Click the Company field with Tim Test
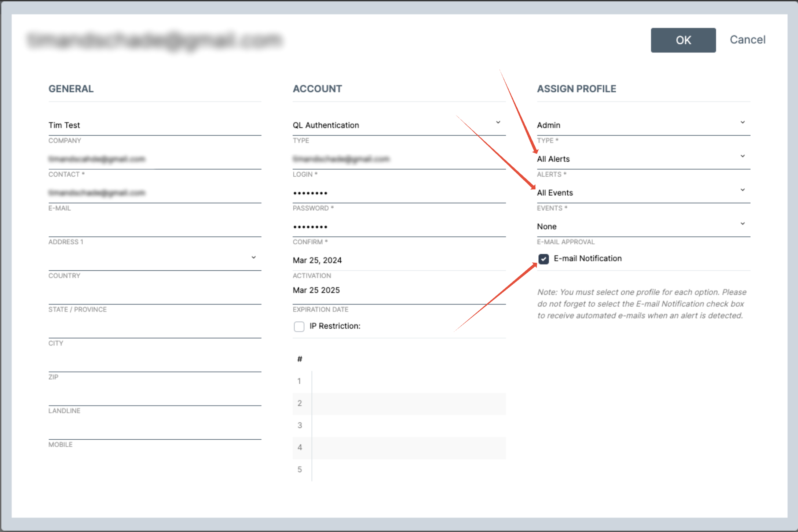798x532 pixels. [x=154, y=125]
